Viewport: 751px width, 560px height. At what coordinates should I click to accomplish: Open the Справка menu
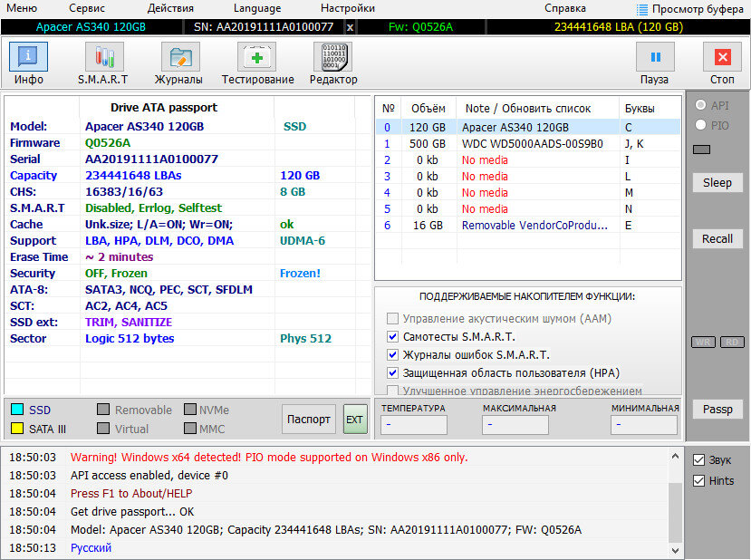[565, 9]
